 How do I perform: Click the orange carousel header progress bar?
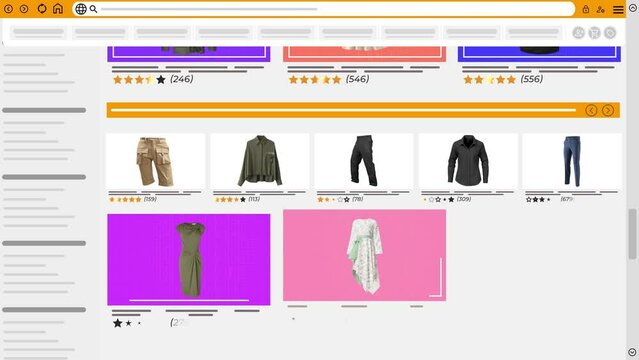tap(343, 110)
